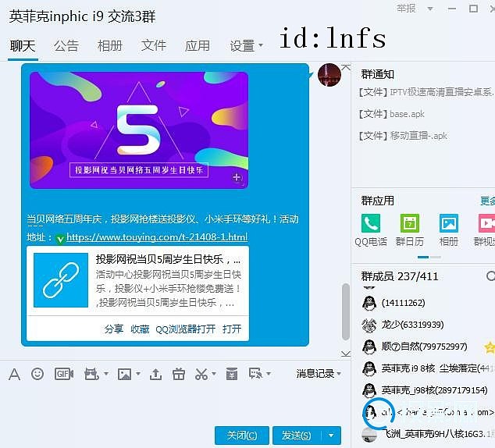This screenshot has width=495, height=448.
Task: Click the chat bubble tool icon
Action: coord(255,374)
